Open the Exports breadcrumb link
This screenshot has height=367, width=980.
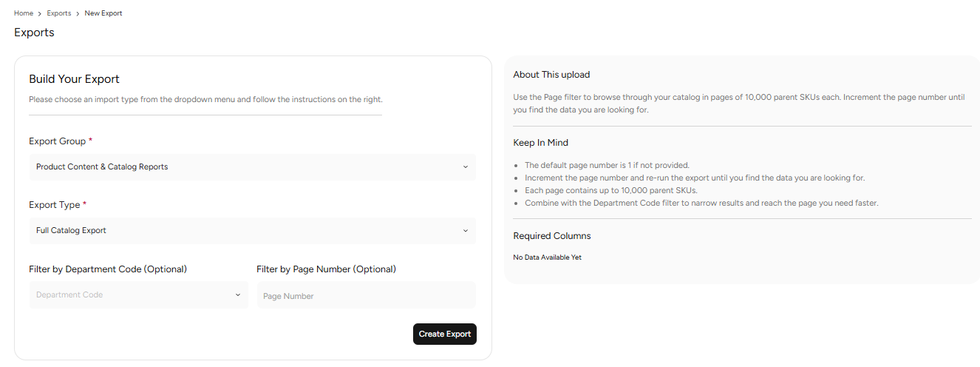(x=59, y=13)
